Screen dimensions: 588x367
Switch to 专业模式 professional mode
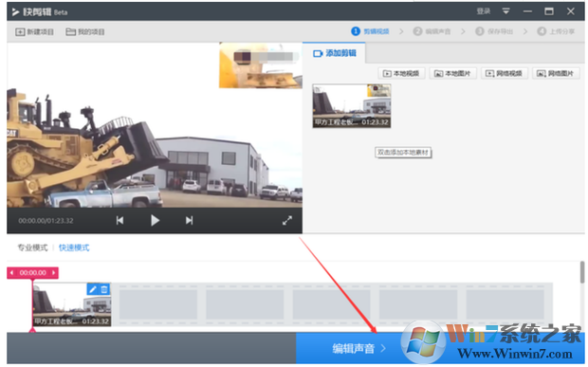click(x=32, y=248)
